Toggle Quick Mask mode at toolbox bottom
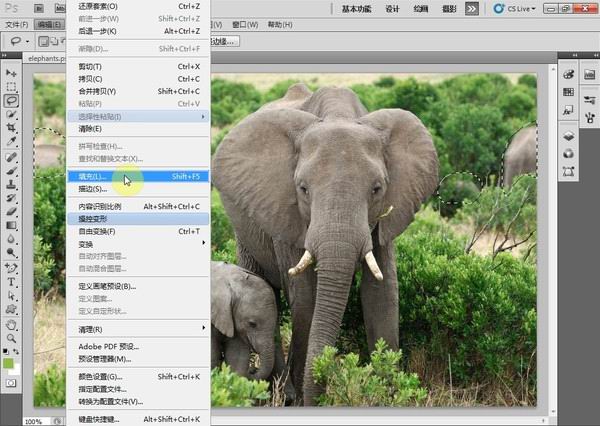Screen dimensions: 600x426 (11, 383)
